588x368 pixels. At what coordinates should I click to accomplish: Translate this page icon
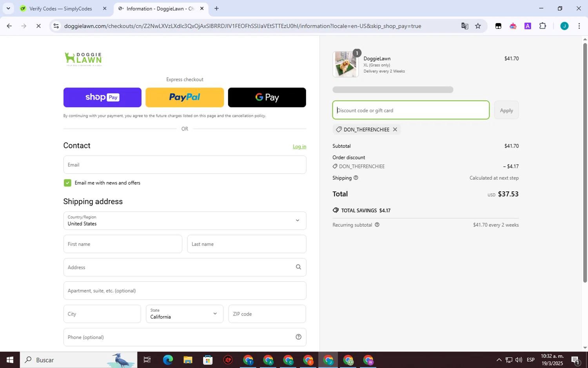465,26
